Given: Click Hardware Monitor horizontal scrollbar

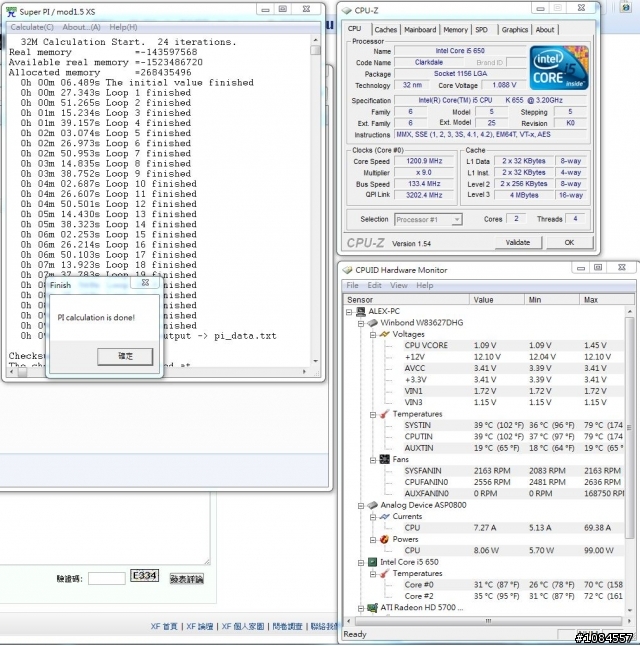Looking at the screenshot, I should [x=489, y=620].
